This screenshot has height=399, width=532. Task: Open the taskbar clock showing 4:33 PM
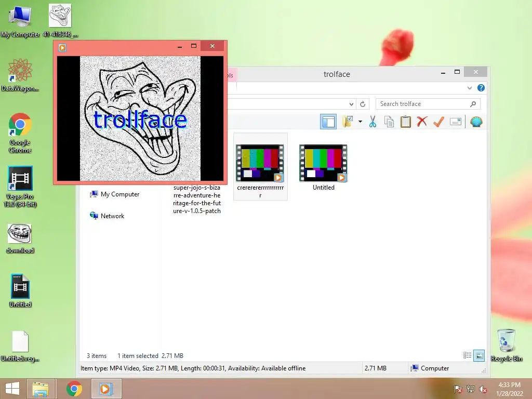[509, 389]
